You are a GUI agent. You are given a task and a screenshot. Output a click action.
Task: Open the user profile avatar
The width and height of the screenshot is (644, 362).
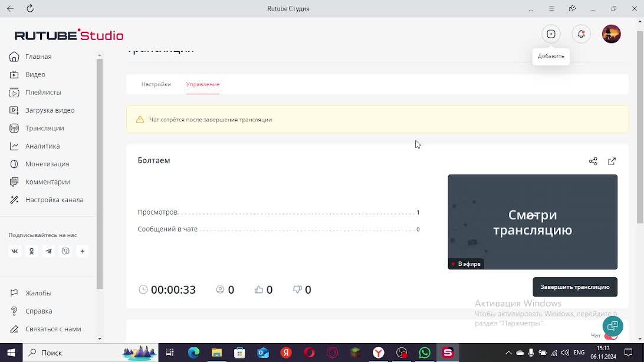pos(611,34)
